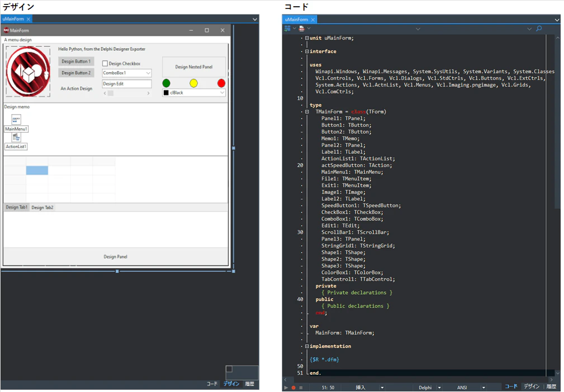Collapse the TMainForm class fold marker
The image size is (564, 392).
click(x=307, y=112)
